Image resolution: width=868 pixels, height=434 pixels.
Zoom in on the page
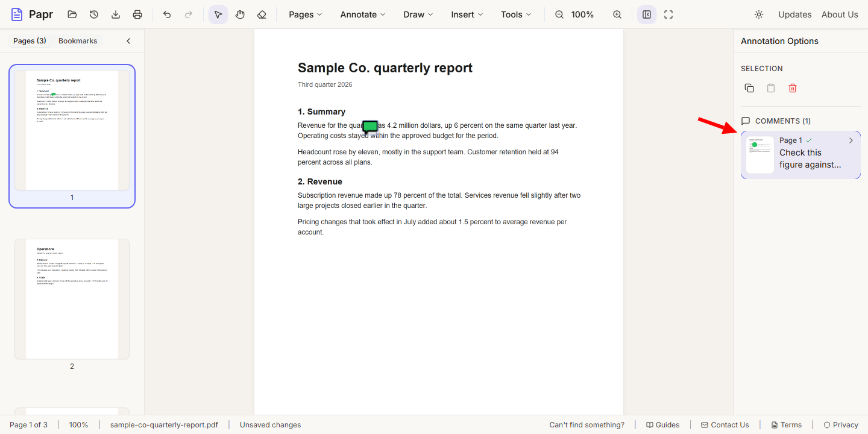point(617,14)
